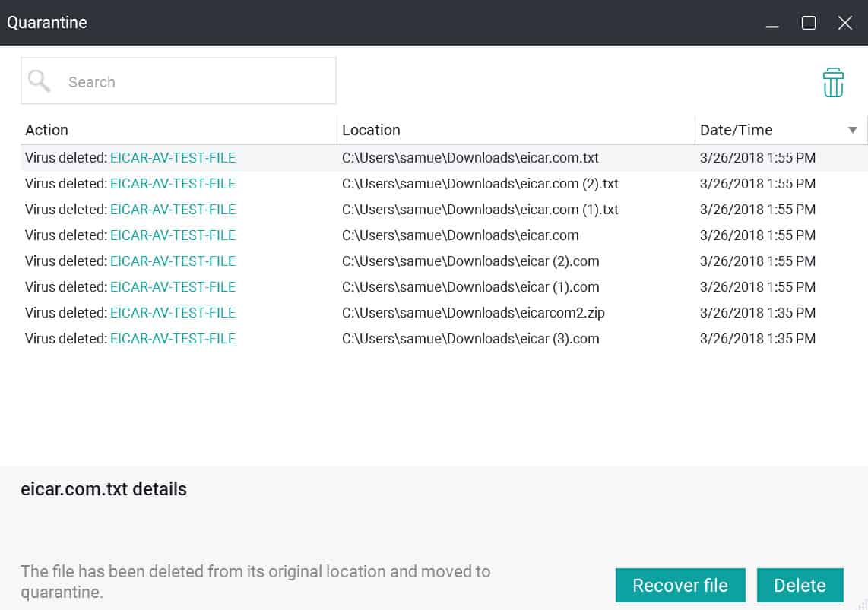Close the Quarantine window
This screenshot has height=610, width=868.
tap(844, 23)
